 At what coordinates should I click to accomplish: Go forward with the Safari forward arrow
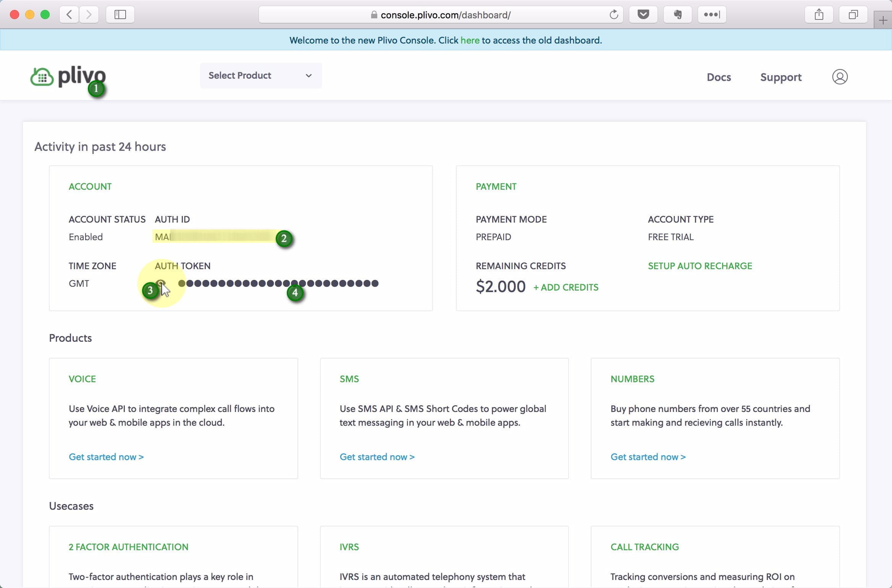click(89, 15)
